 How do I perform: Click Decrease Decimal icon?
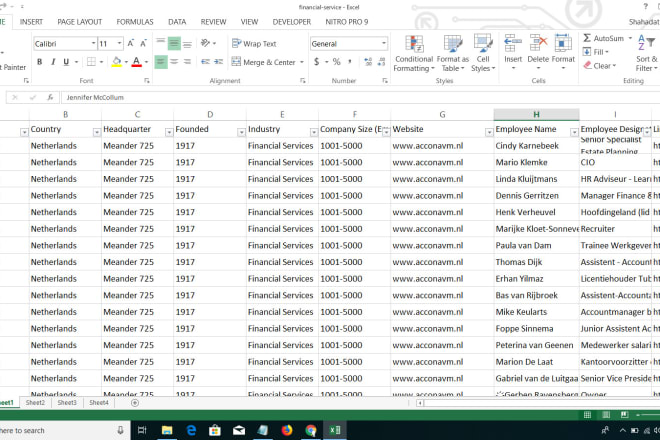coord(382,62)
